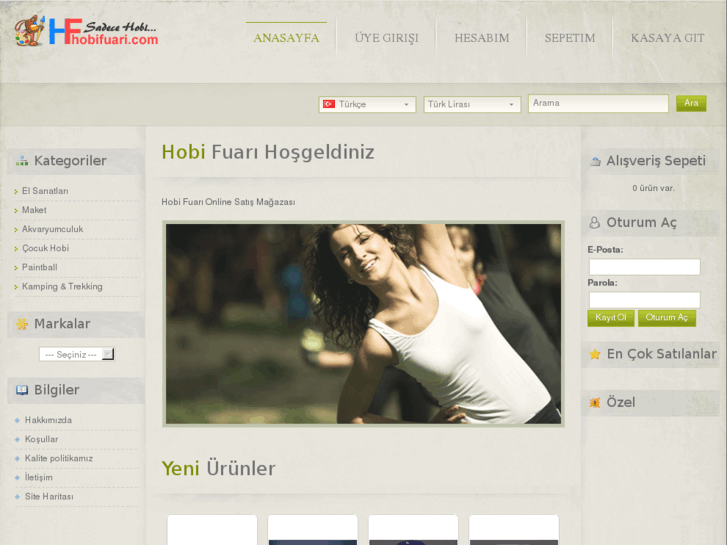The height and width of the screenshot is (545, 727).
Task: Focus the Parola input field
Action: coord(644,300)
